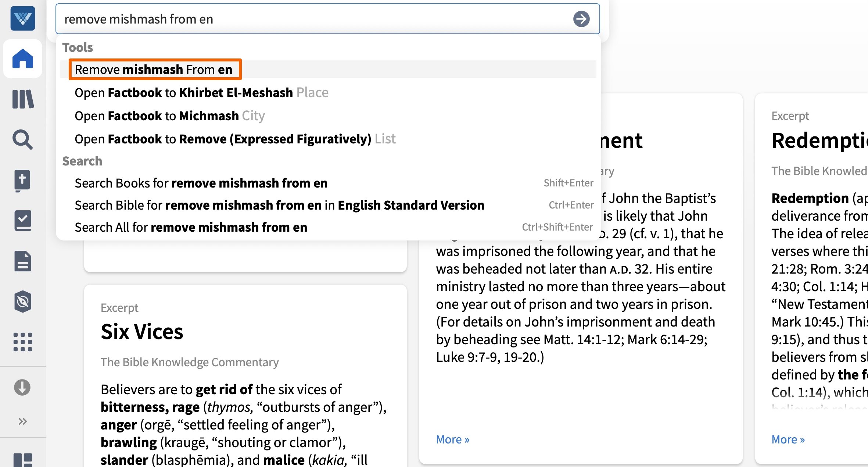The height and width of the screenshot is (467, 868).
Task: Open the checklist document icon in sidebar
Action: (x=23, y=221)
